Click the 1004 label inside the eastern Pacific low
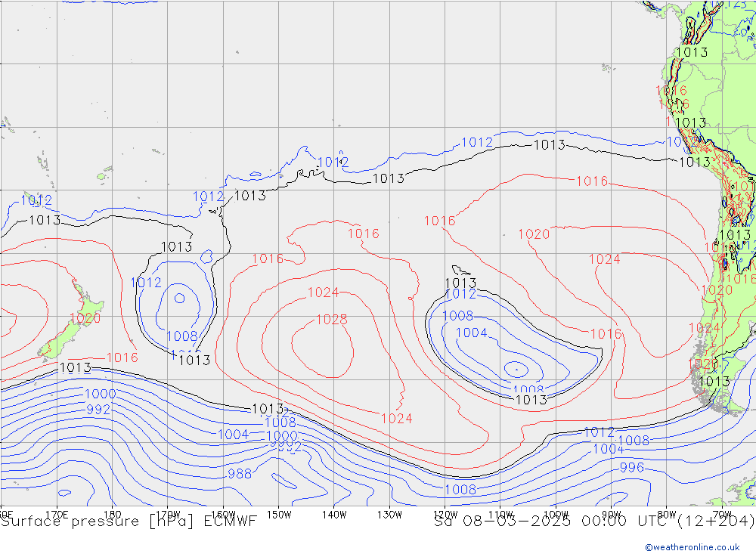756x554 pixels. point(472,333)
